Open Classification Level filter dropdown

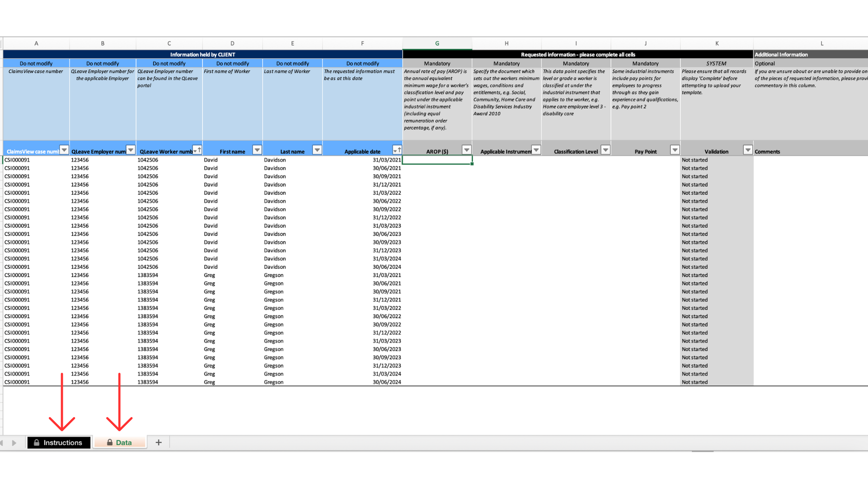(605, 150)
